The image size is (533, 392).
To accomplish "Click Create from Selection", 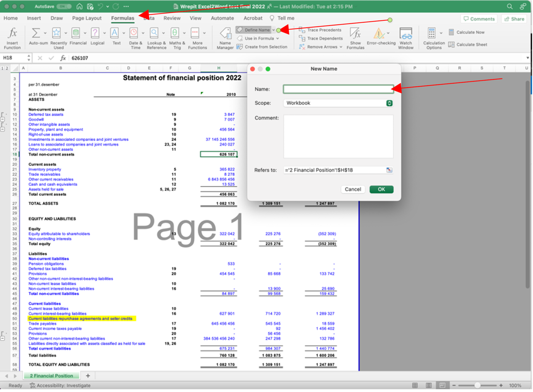I will click(x=262, y=47).
